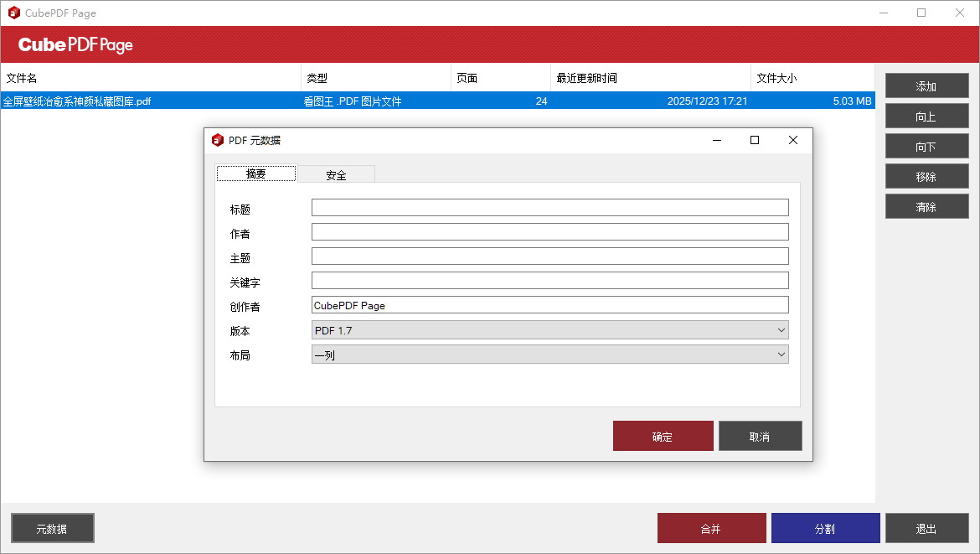This screenshot has width=980, height=554.
Task: Click the 关键字 input field
Action: click(550, 281)
